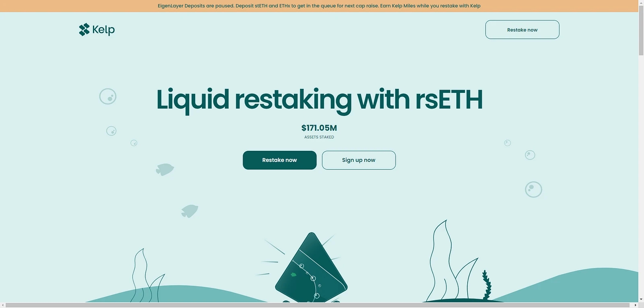Click the ASSETS STAKED label
The width and height of the screenshot is (644, 308).
[x=319, y=137]
